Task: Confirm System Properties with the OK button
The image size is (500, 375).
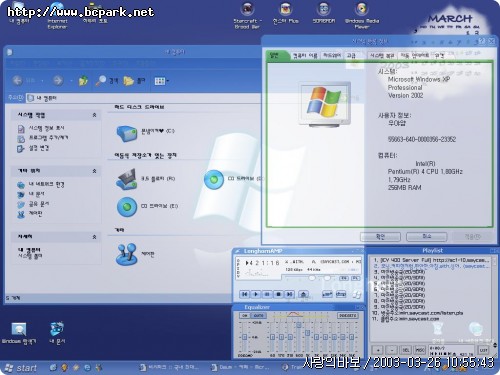Action: click(380, 237)
